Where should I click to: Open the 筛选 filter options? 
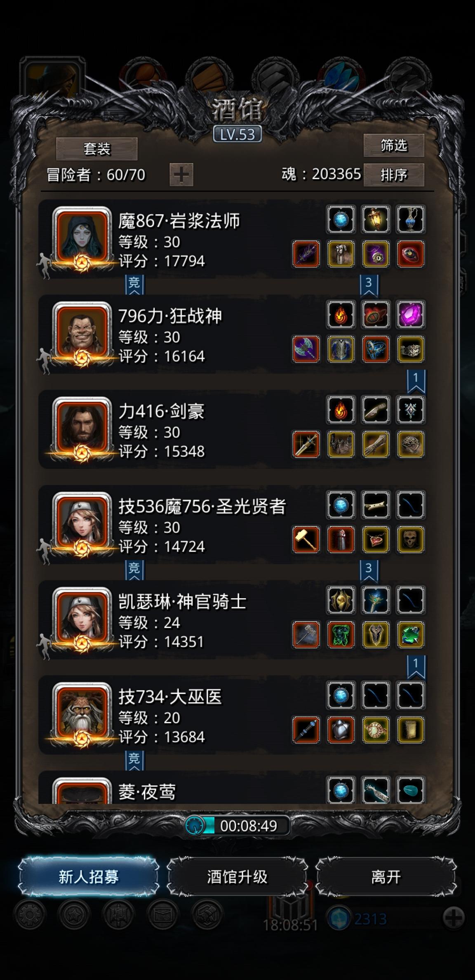(x=394, y=145)
